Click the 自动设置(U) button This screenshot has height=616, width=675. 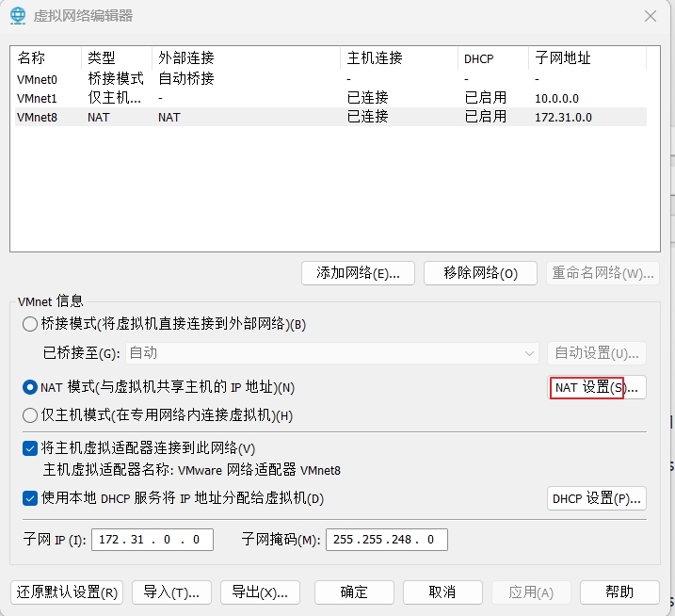pyautogui.click(x=597, y=353)
